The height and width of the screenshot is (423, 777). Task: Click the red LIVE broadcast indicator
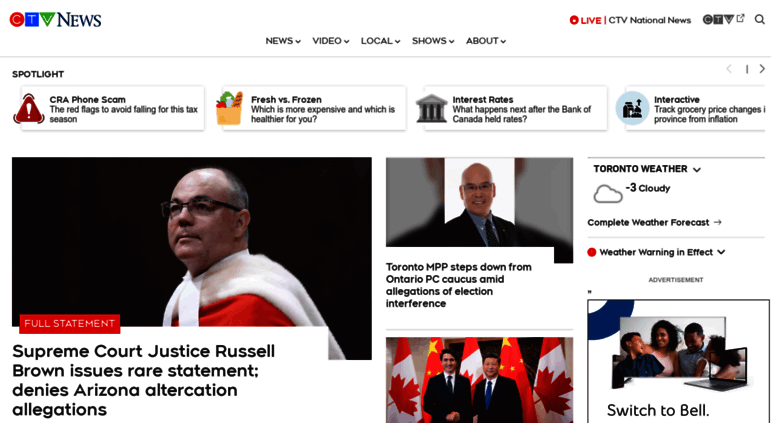(x=585, y=20)
